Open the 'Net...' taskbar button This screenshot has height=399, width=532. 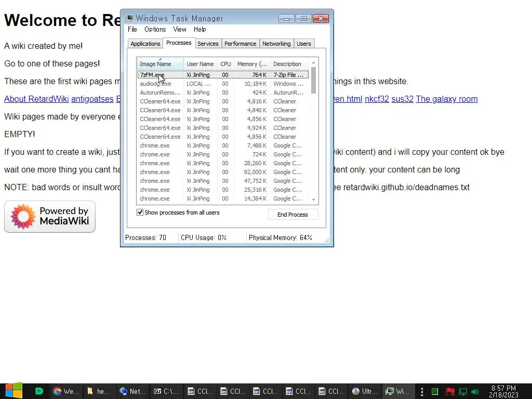(x=132, y=391)
